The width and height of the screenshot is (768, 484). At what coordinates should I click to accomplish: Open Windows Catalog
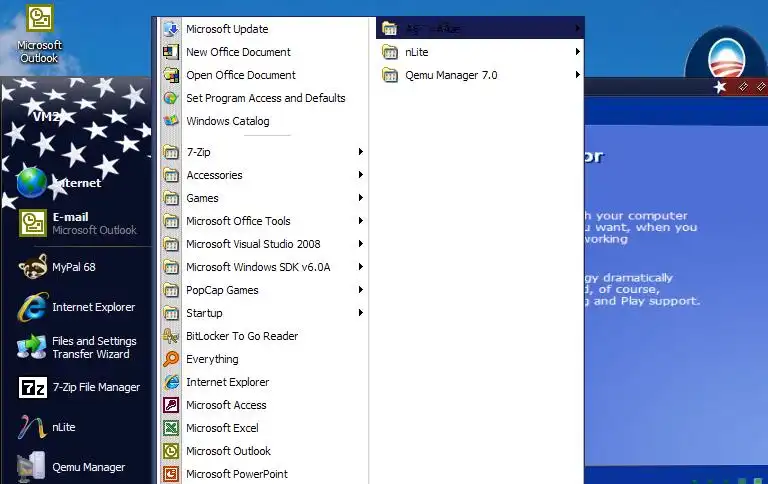264,121
